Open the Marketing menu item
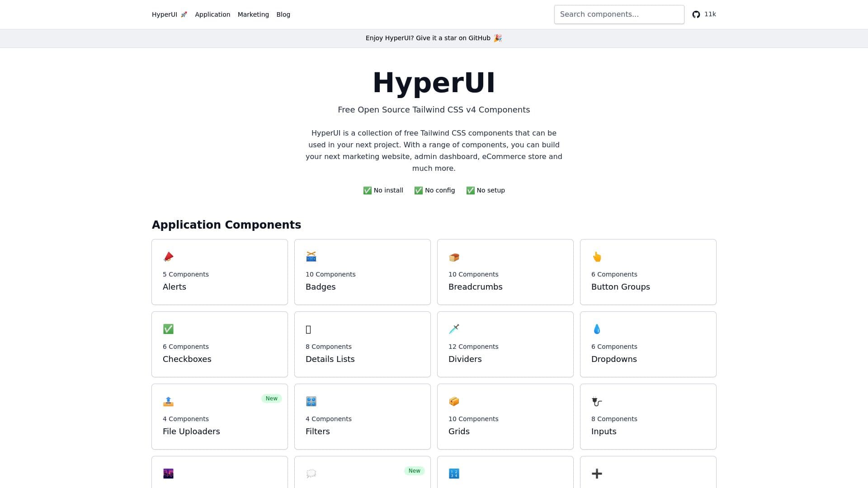The image size is (868, 488). pyautogui.click(x=253, y=14)
